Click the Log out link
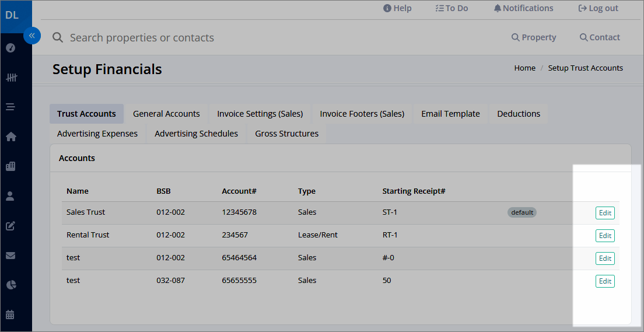 pyautogui.click(x=598, y=8)
